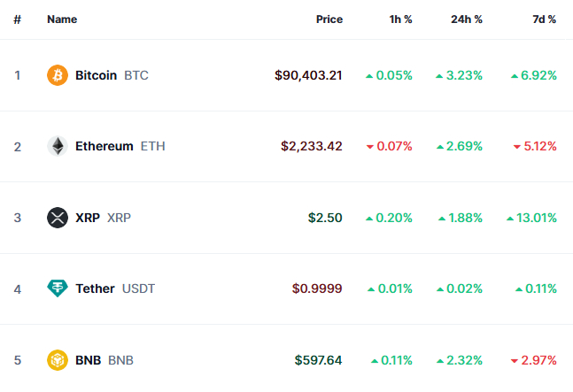Click XRP's $2.50 price value

(325, 218)
